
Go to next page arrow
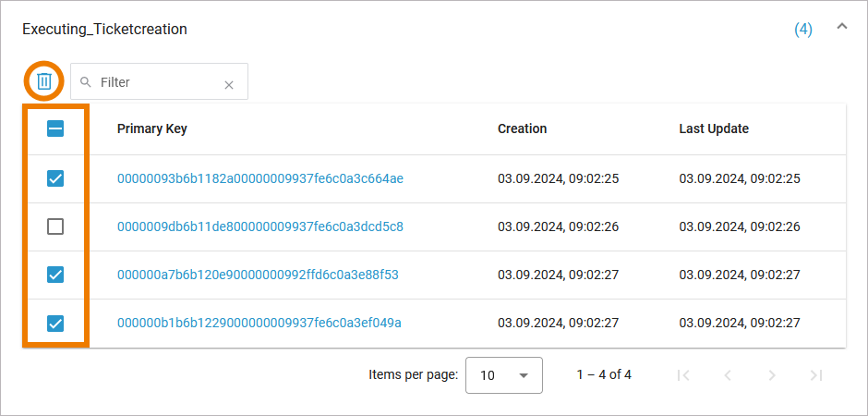[772, 375]
